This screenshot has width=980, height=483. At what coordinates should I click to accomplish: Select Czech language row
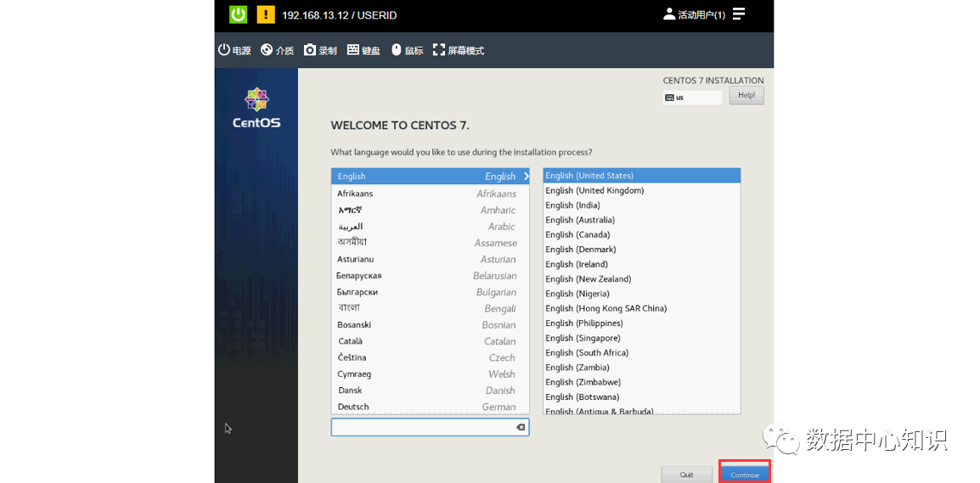point(430,357)
